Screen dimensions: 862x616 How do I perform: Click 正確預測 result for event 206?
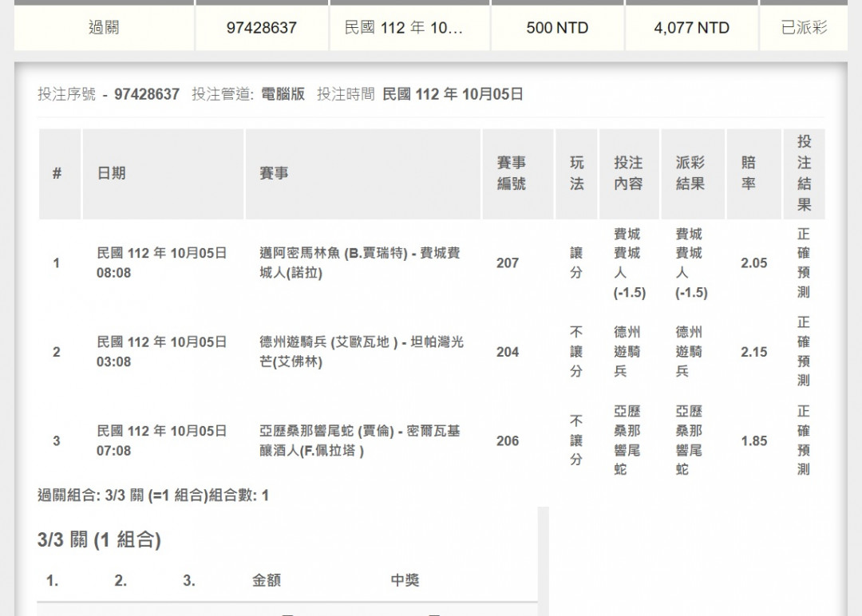(804, 440)
